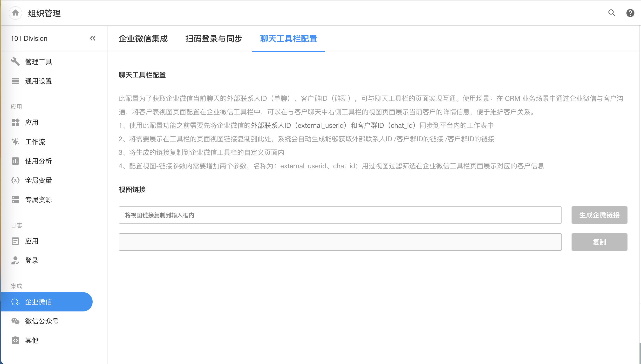Open 微信公众号 integration page
This screenshot has height=364, width=641.
[42, 321]
